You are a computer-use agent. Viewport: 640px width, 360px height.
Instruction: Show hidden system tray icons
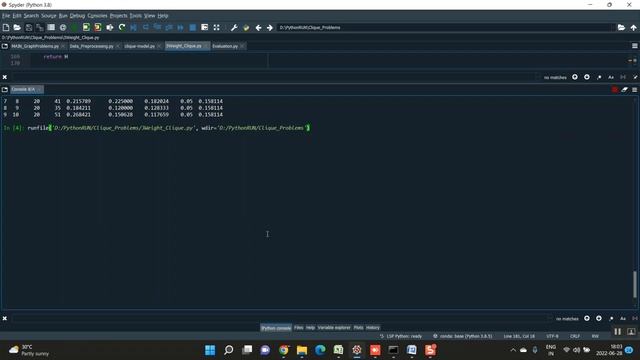click(x=513, y=350)
